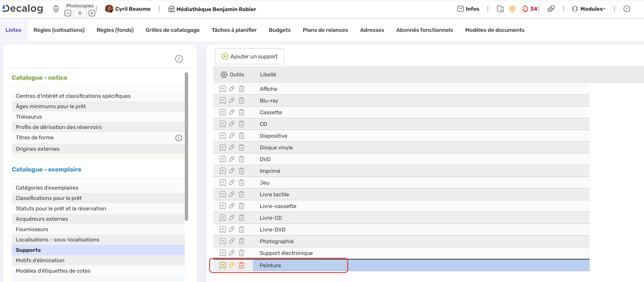Open the Adresses tab
The image size is (644, 282).
coord(372,30)
